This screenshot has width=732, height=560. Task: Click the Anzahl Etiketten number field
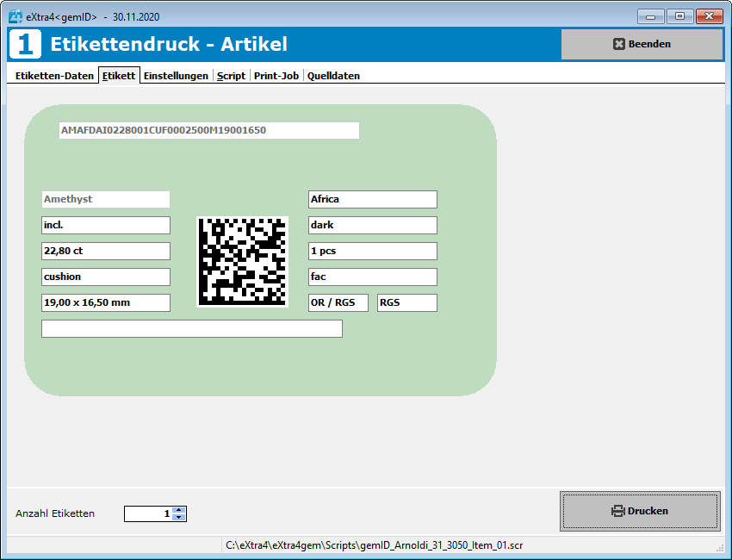(148, 513)
